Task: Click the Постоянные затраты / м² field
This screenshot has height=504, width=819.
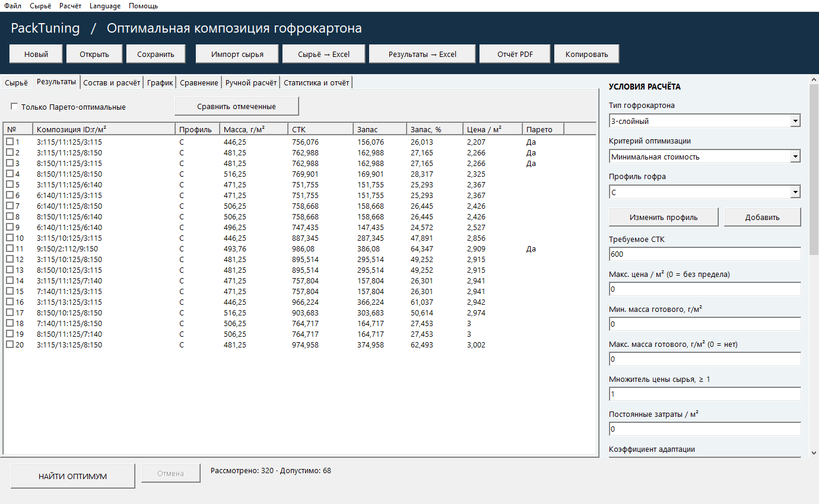Action: (x=705, y=429)
